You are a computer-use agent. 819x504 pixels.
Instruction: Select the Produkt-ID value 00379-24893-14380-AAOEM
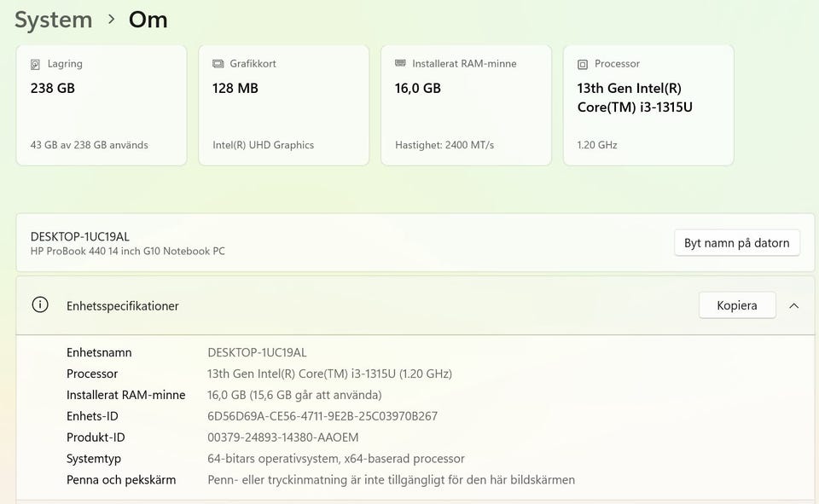point(283,437)
